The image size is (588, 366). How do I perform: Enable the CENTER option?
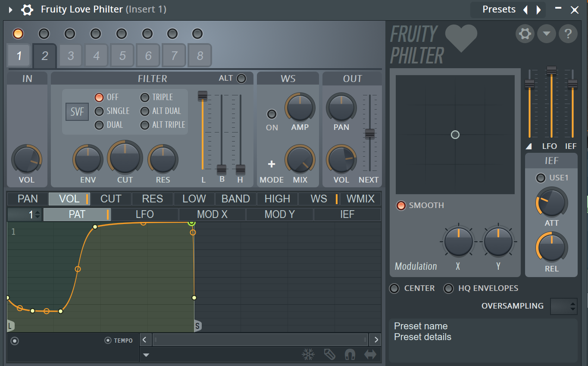(394, 288)
